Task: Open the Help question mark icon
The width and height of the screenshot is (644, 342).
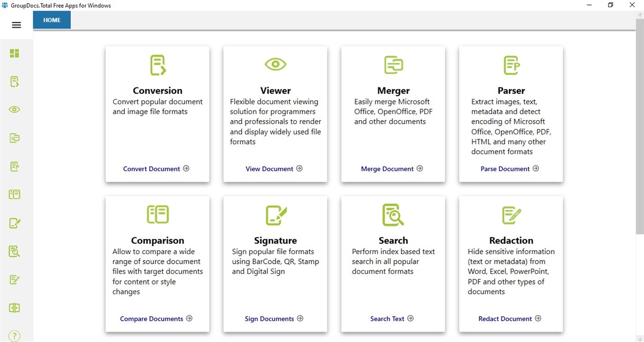Action: pos(14,336)
